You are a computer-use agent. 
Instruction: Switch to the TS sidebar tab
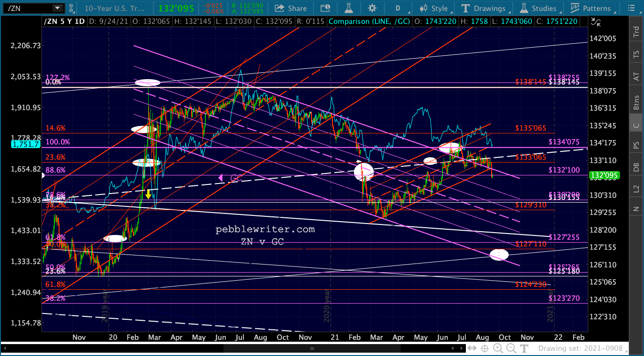click(636, 54)
